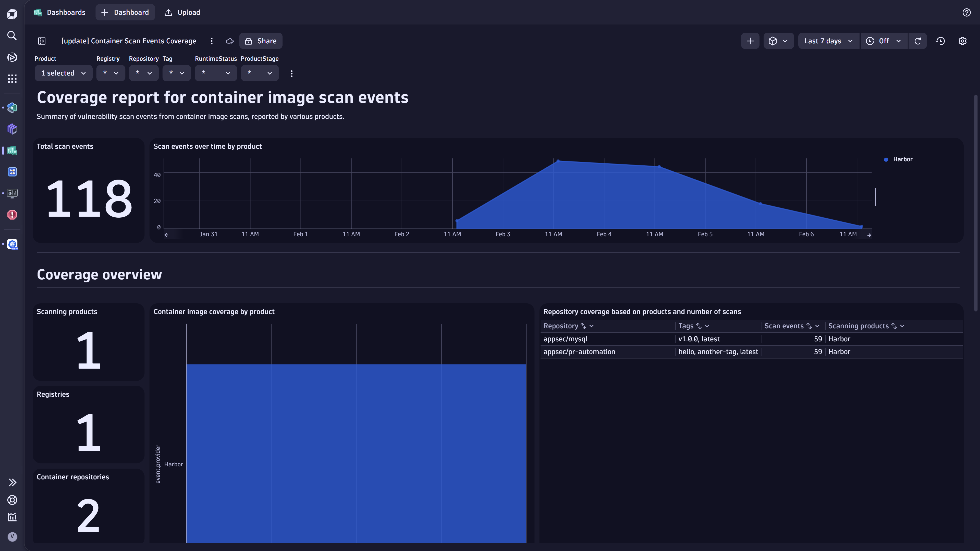Click the Share button

tap(261, 41)
